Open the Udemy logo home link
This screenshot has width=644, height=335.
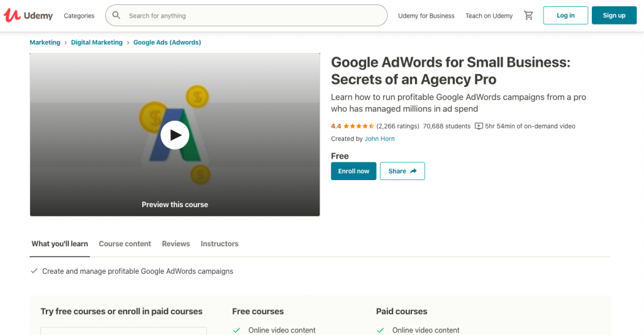(28, 16)
